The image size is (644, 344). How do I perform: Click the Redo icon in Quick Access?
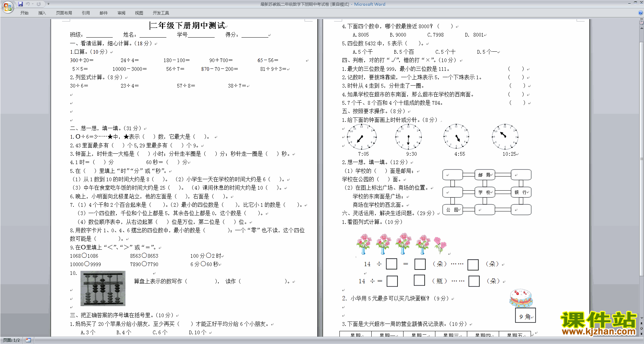coord(39,4)
